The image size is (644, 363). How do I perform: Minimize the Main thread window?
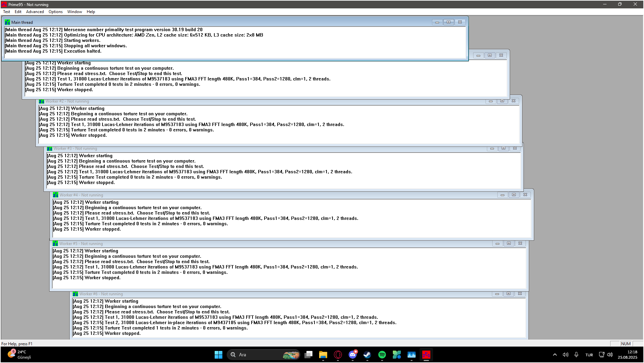(x=437, y=22)
